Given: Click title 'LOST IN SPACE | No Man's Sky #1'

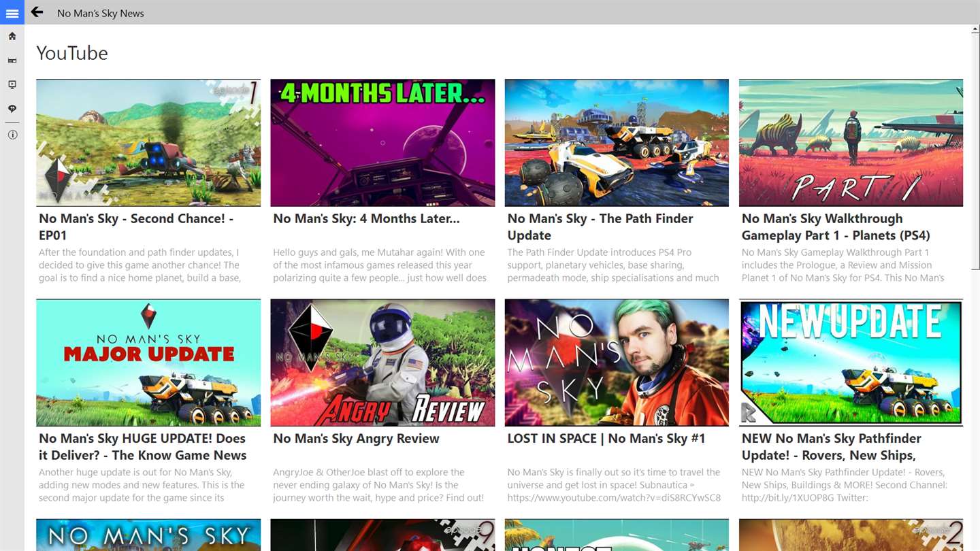Looking at the screenshot, I should (x=606, y=439).
